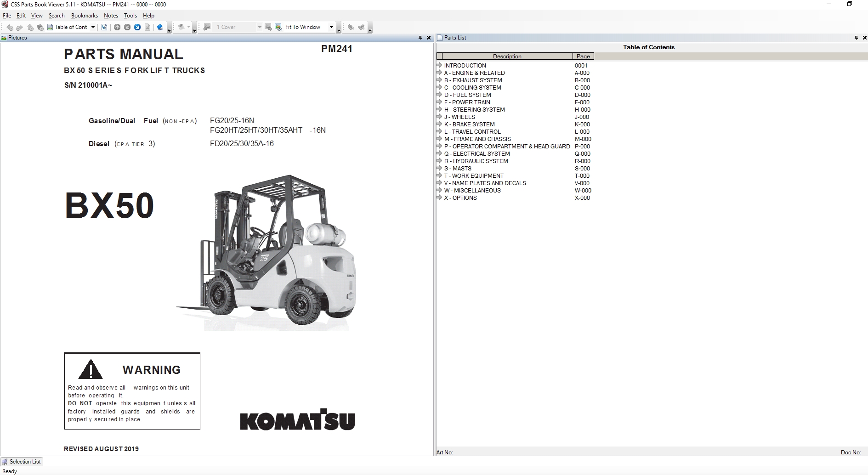Open the Table of Cont dropdown
This screenshot has height=475, width=868.
pos(93,27)
